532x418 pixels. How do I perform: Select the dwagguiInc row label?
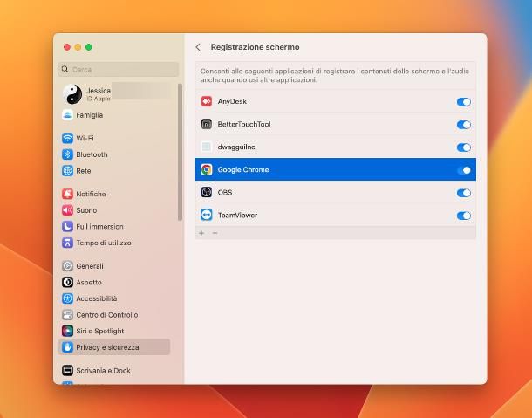(x=236, y=147)
